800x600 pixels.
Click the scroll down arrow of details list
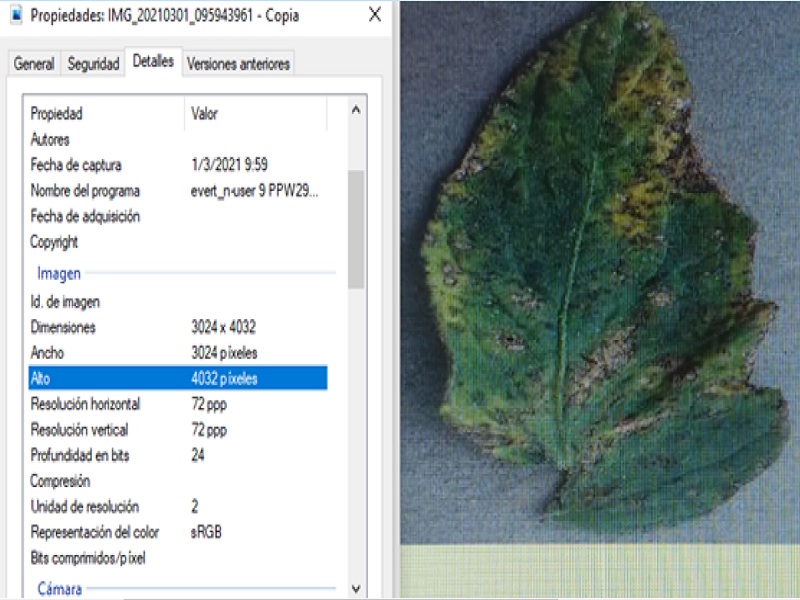356,589
